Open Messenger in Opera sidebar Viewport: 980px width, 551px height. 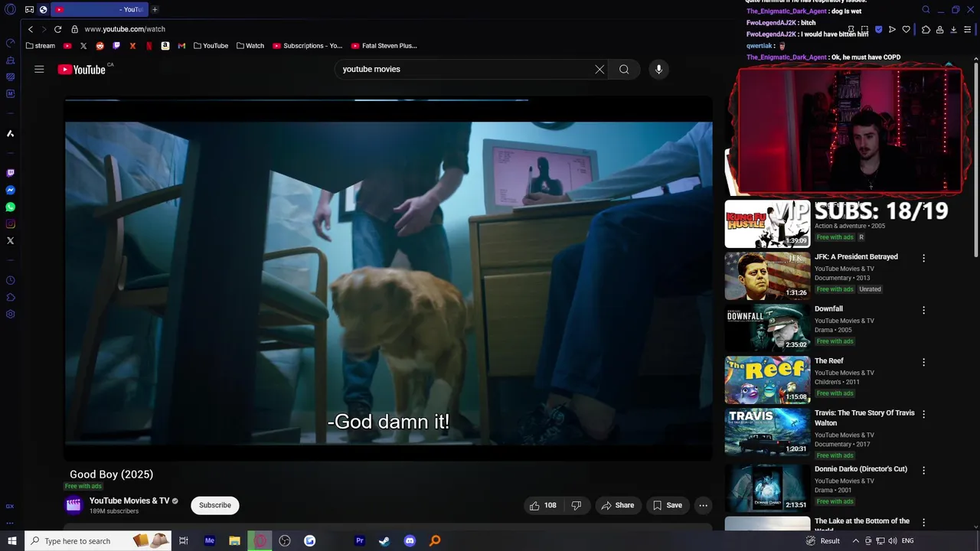pos(11,191)
